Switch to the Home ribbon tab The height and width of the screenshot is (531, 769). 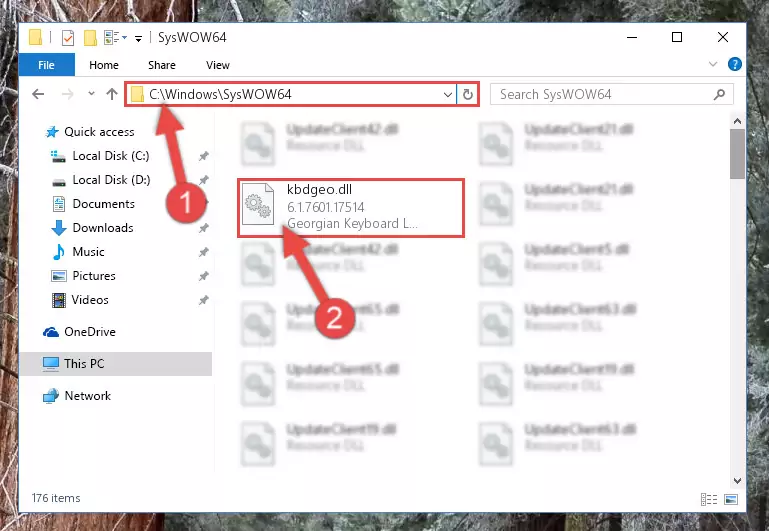tap(103, 65)
